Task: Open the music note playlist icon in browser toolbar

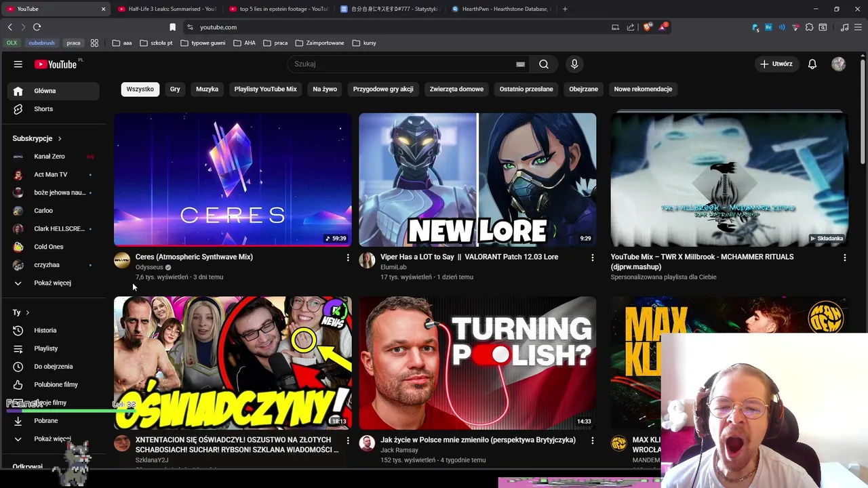Action: 844,27
